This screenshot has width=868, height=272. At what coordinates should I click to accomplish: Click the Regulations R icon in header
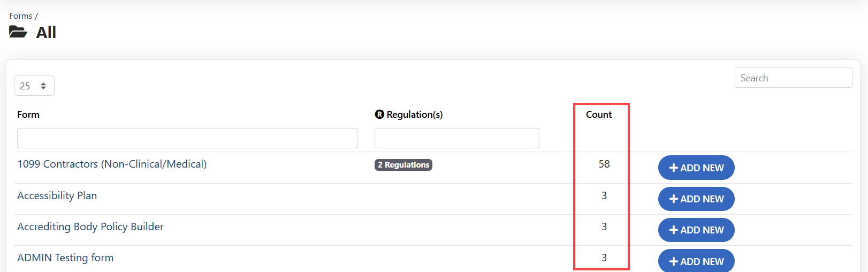pyautogui.click(x=379, y=115)
